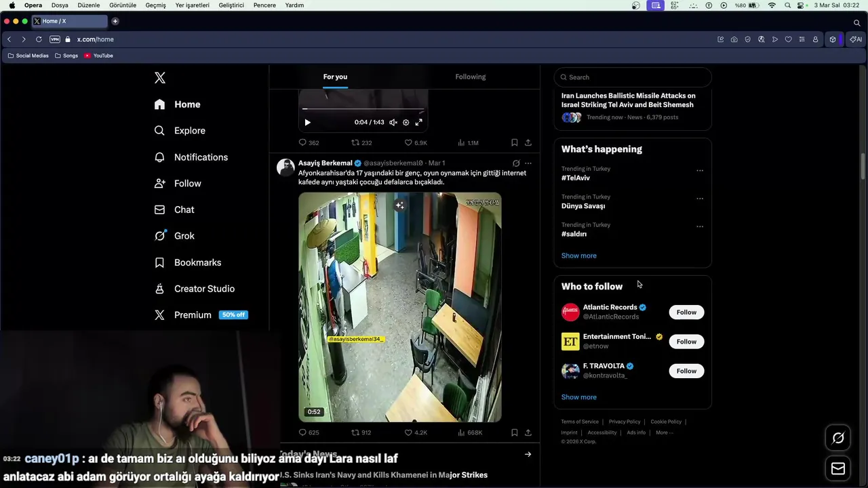
Task: Open more options for #saldırı trend
Action: pos(700,226)
